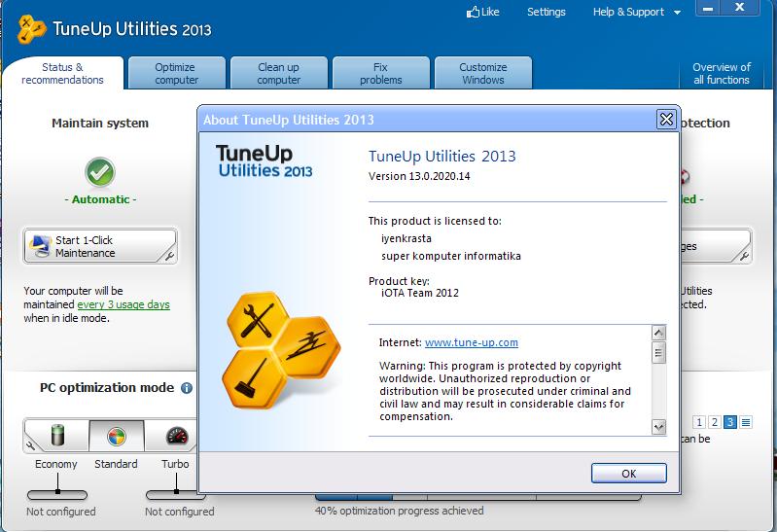Minimize the TuneUp Utilities window

coord(709,8)
